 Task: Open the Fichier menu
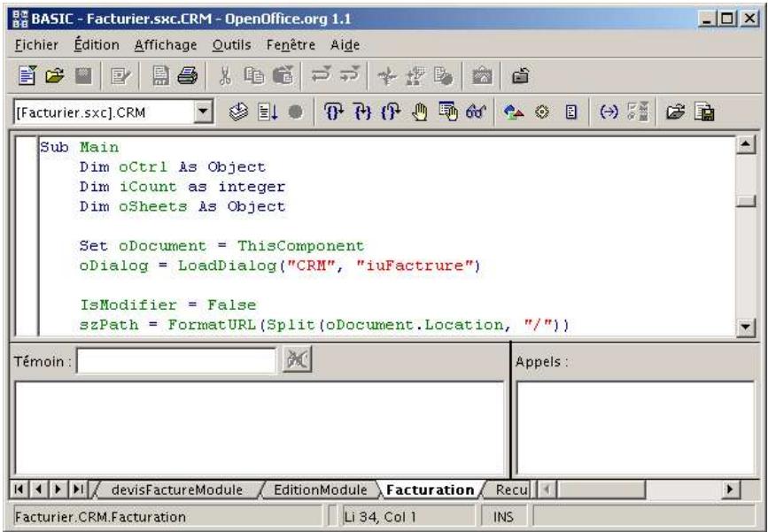[x=36, y=45]
